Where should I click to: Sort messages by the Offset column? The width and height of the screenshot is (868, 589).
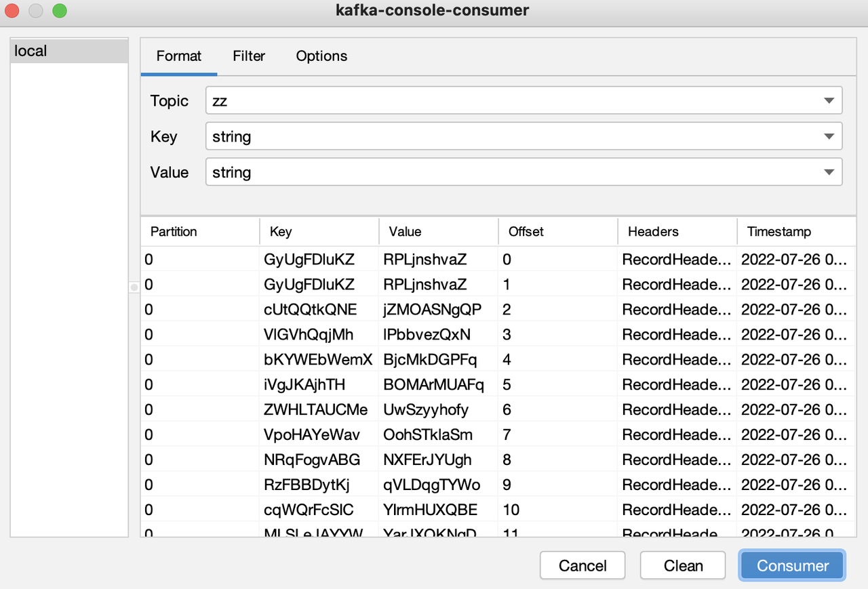[526, 231]
